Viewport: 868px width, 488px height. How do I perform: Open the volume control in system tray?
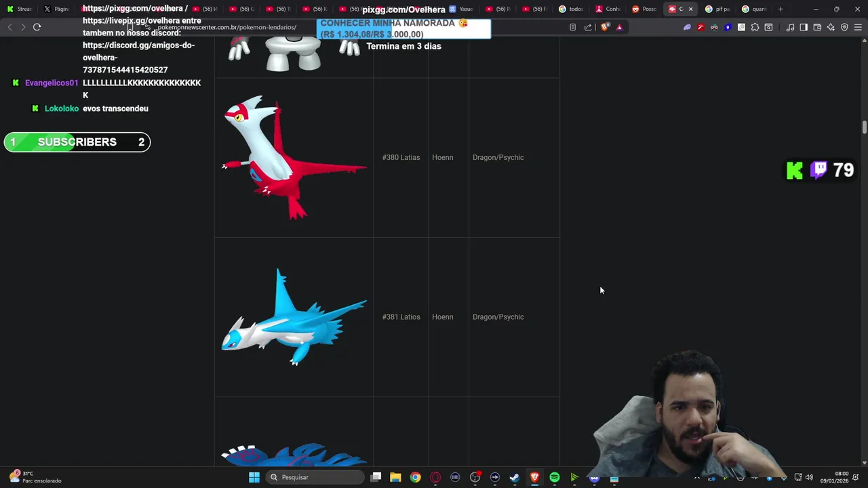pyautogui.click(x=809, y=477)
